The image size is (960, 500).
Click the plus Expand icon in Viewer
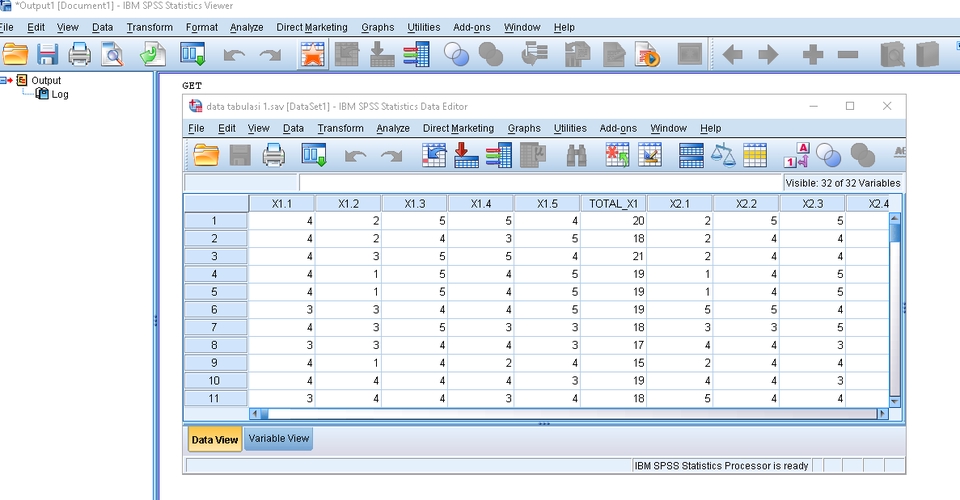tap(813, 54)
